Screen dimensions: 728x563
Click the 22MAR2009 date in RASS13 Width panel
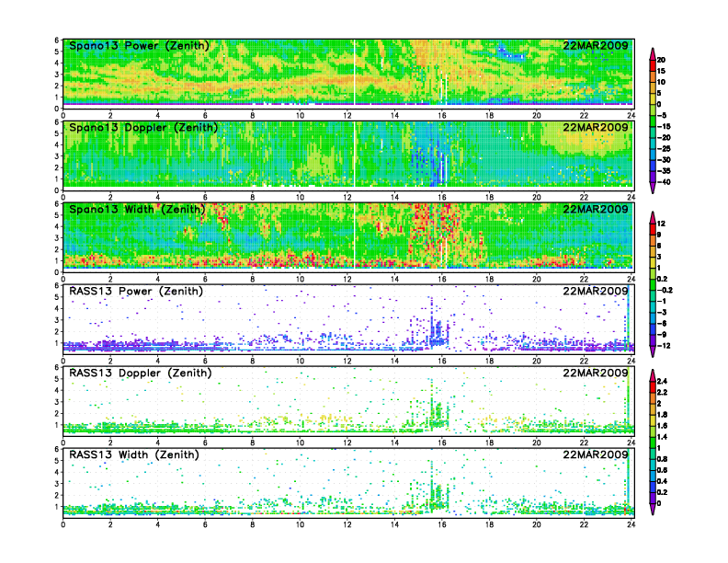coord(597,454)
